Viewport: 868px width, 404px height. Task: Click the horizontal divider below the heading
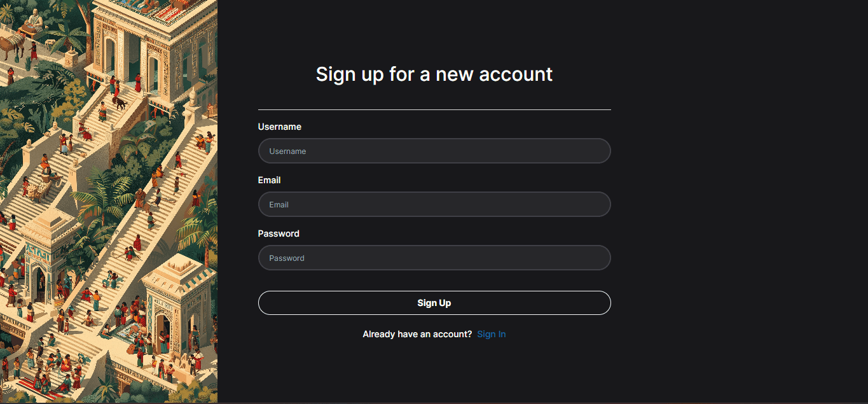(434, 109)
